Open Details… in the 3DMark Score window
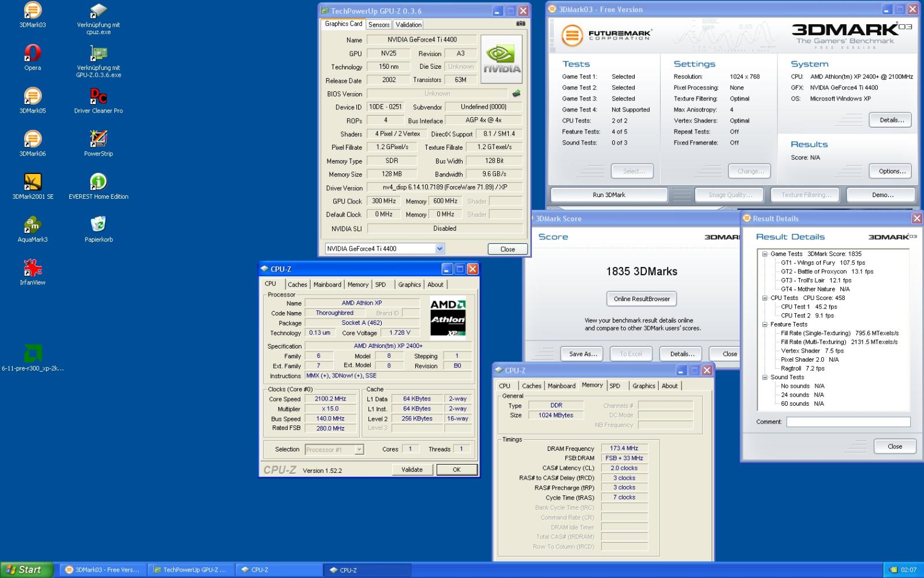 pos(681,354)
